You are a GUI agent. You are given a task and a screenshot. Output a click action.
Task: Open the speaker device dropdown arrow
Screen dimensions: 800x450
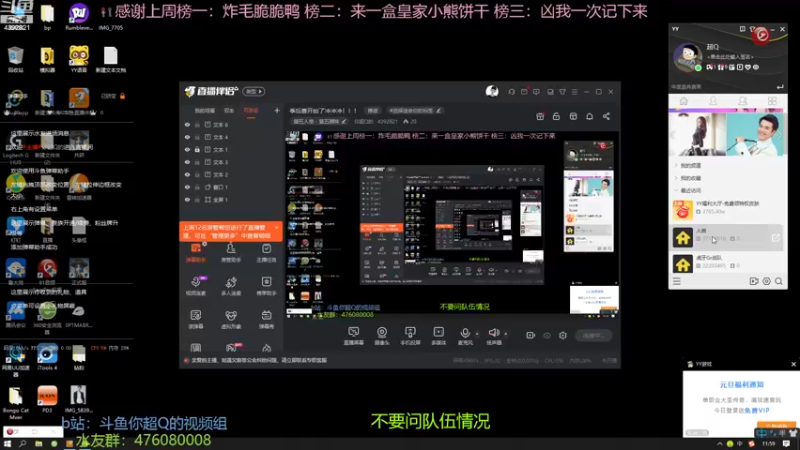pyautogui.click(x=506, y=334)
